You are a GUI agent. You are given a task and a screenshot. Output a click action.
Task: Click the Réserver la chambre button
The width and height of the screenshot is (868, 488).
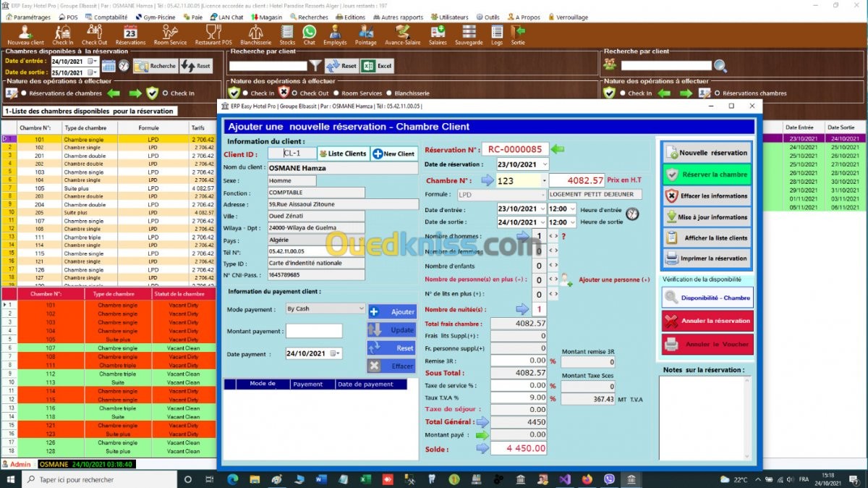(x=706, y=174)
